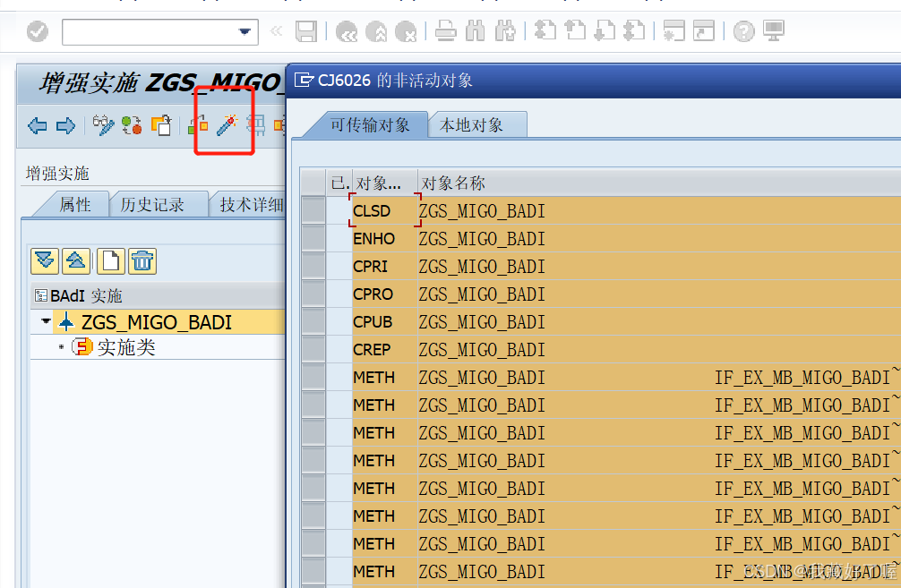Click the green Enter checkmark icon
Screen dimensions: 901x588
38,31
